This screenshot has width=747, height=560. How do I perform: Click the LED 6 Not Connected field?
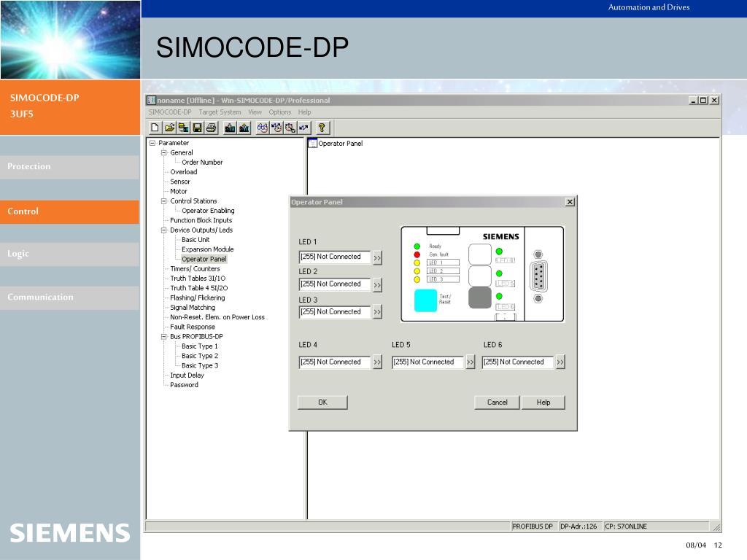[x=518, y=362]
